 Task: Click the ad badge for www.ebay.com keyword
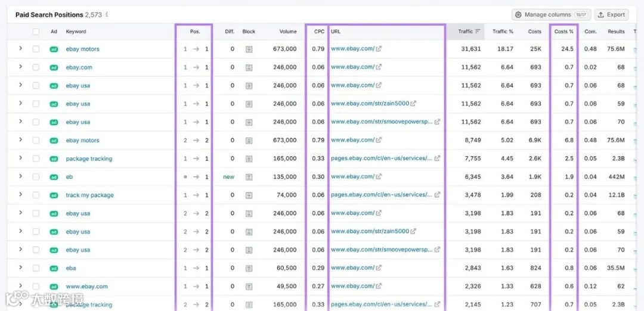pyautogui.click(x=54, y=287)
